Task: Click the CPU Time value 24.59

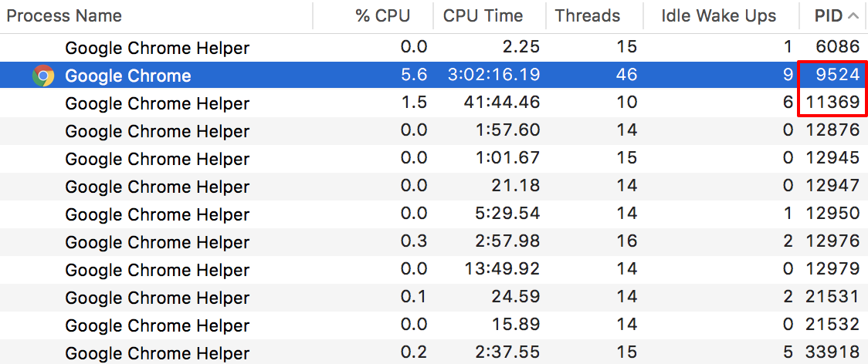Action: pyautogui.click(x=515, y=297)
